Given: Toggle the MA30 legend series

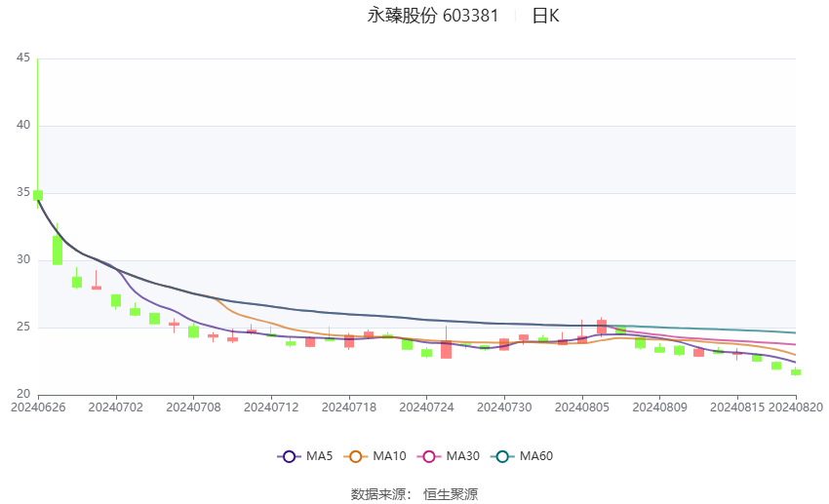Looking at the screenshot, I should point(449,456).
